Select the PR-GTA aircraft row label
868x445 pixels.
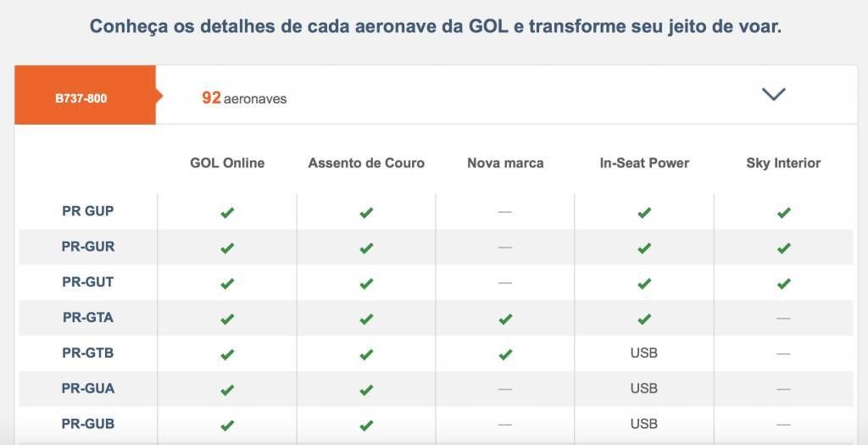click(88, 318)
